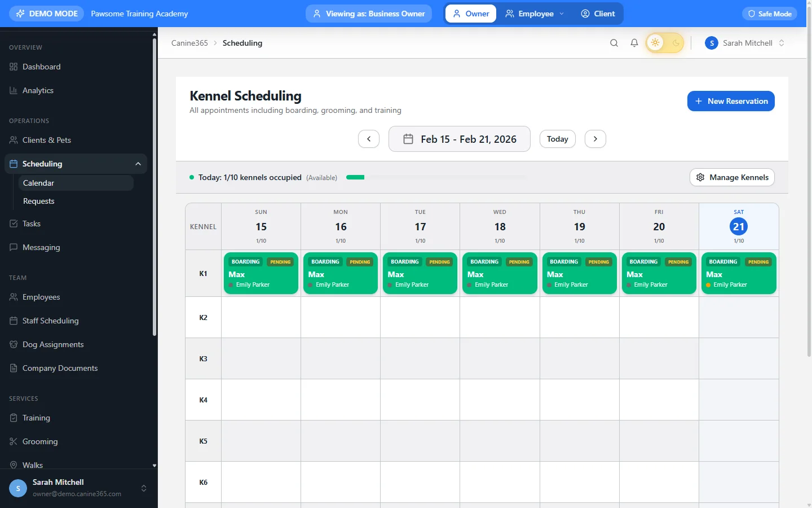Select the Wednesday 18 column header
The height and width of the screenshot is (508, 812).
coord(500,226)
